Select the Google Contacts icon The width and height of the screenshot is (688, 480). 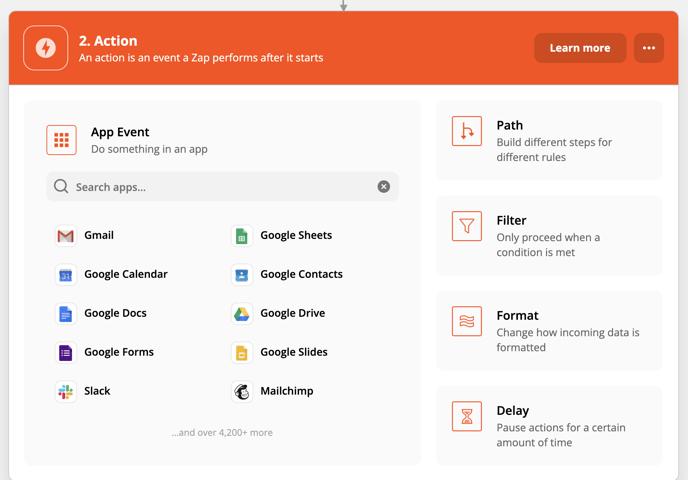click(242, 275)
